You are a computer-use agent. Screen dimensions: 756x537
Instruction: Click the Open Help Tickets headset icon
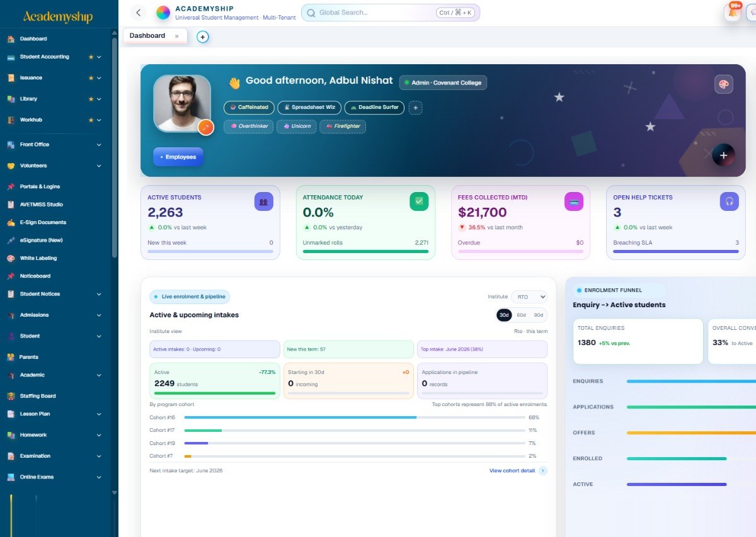tap(729, 201)
